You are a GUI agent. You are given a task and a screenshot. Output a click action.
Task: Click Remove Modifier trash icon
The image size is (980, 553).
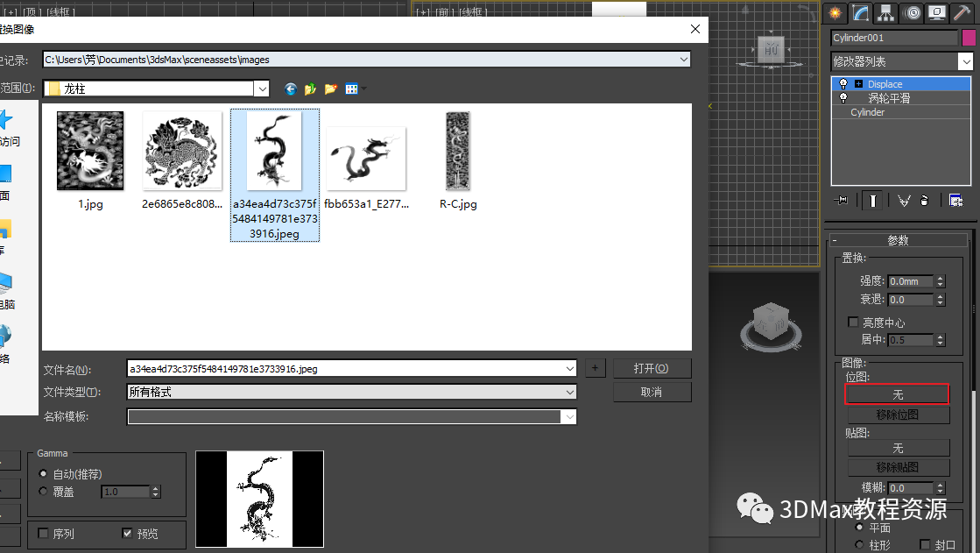[924, 200]
